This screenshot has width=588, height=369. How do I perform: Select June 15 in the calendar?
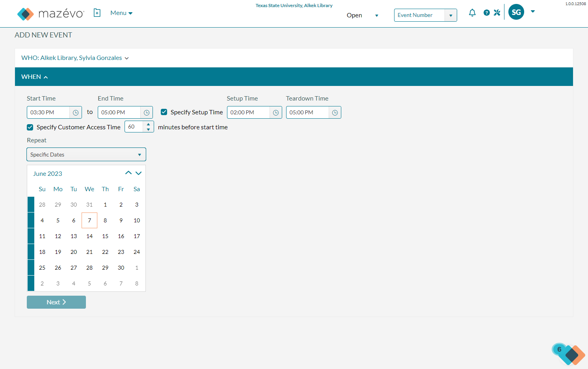click(105, 236)
